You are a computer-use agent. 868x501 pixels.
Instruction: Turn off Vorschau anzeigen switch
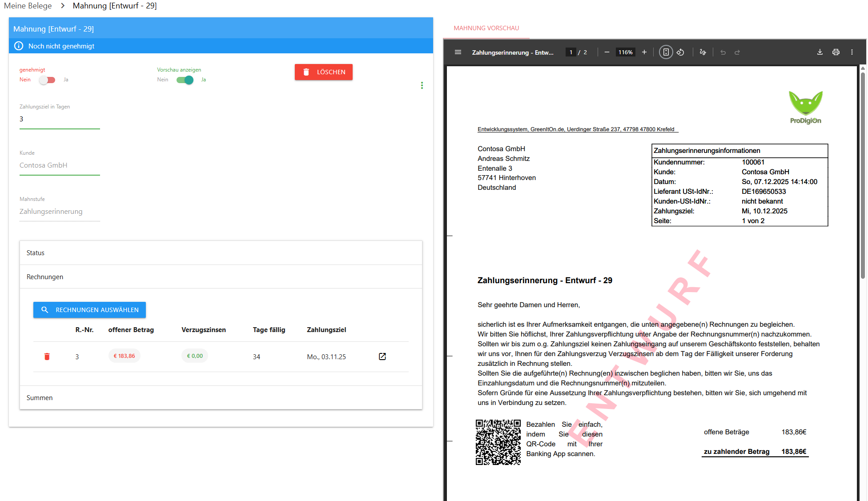185,80
